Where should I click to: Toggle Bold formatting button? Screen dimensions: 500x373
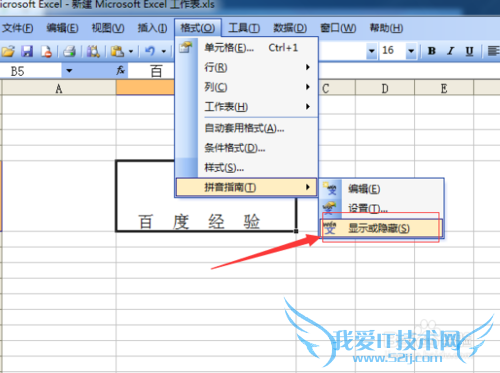pyautogui.click(x=432, y=51)
